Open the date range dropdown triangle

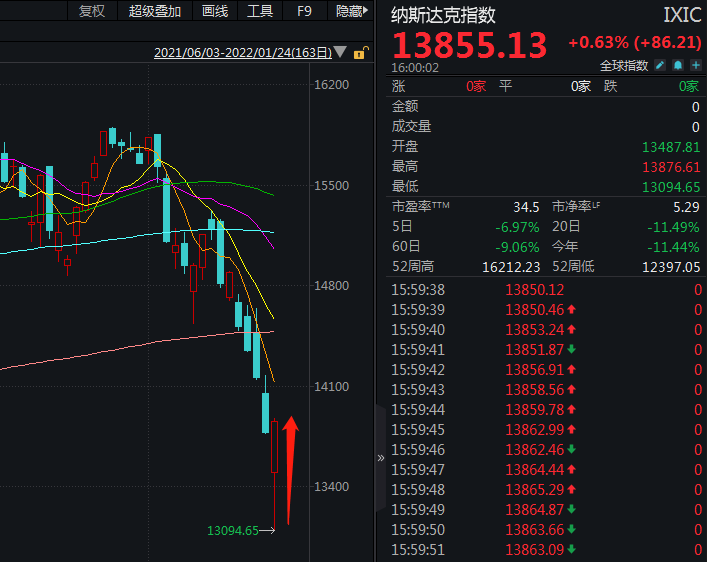(x=340, y=52)
